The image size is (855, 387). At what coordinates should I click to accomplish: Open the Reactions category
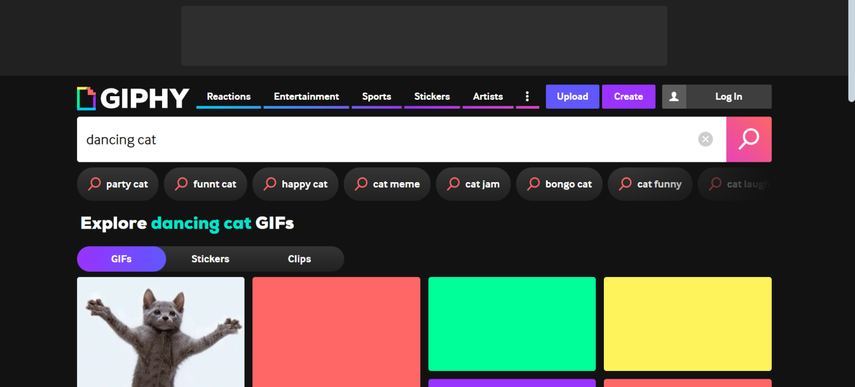228,96
